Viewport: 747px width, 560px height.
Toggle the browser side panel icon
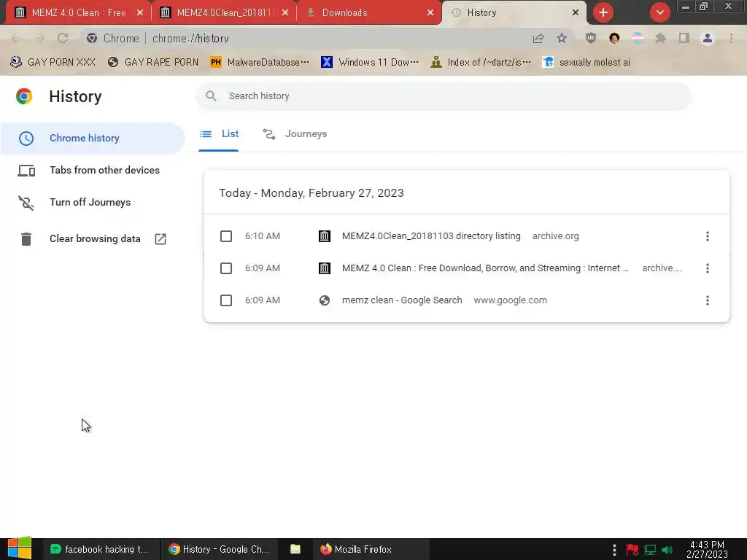(x=684, y=38)
